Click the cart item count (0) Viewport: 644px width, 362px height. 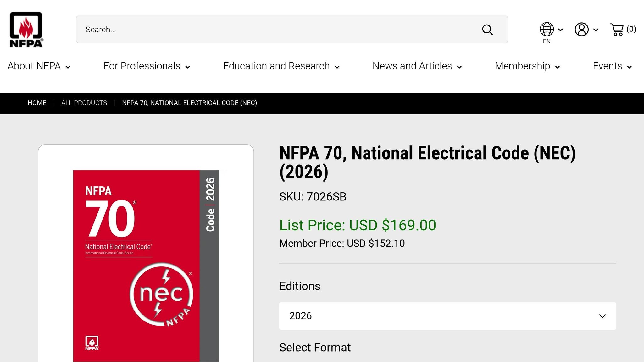tap(631, 29)
